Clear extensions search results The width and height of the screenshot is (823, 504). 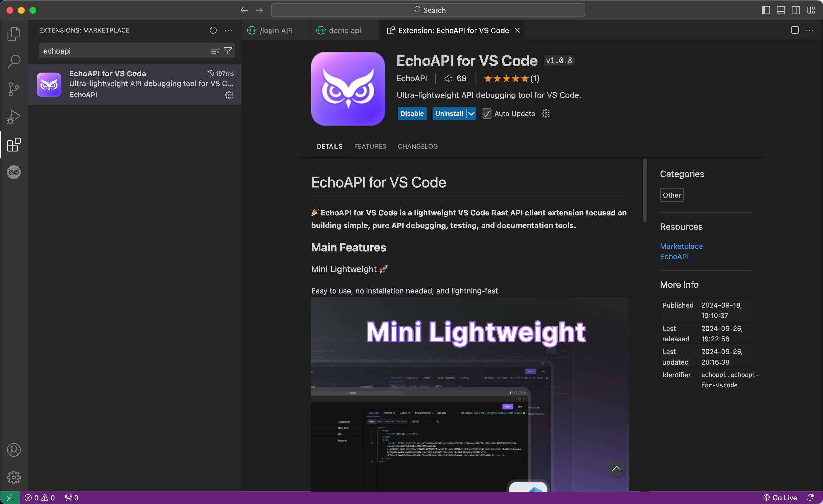click(x=216, y=51)
